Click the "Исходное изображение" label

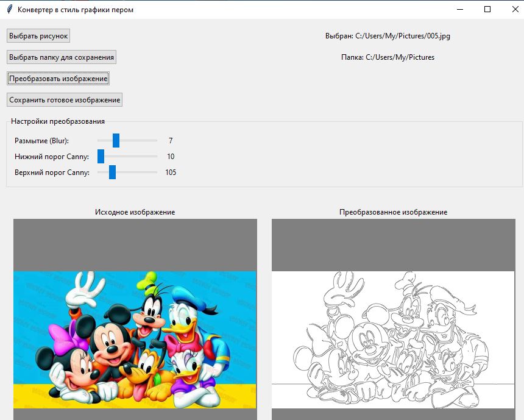tap(135, 212)
